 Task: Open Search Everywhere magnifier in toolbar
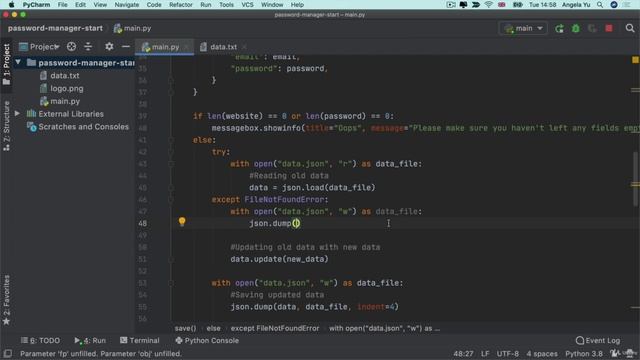(x=630, y=29)
